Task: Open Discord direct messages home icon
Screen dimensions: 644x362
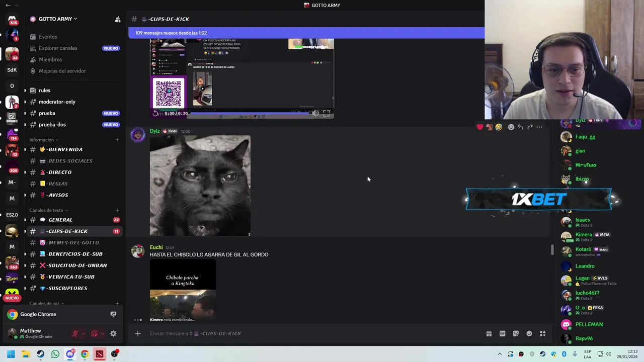Action: click(12, 19)
